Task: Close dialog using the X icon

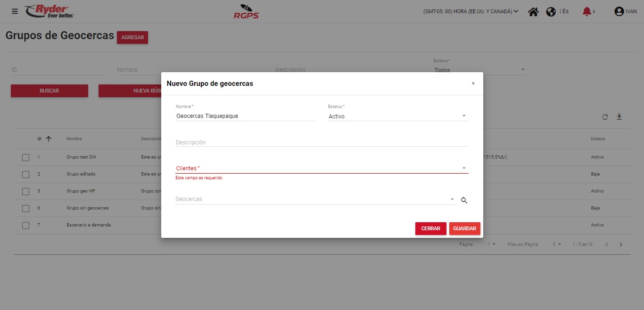Action: click(x=473, y=84)
